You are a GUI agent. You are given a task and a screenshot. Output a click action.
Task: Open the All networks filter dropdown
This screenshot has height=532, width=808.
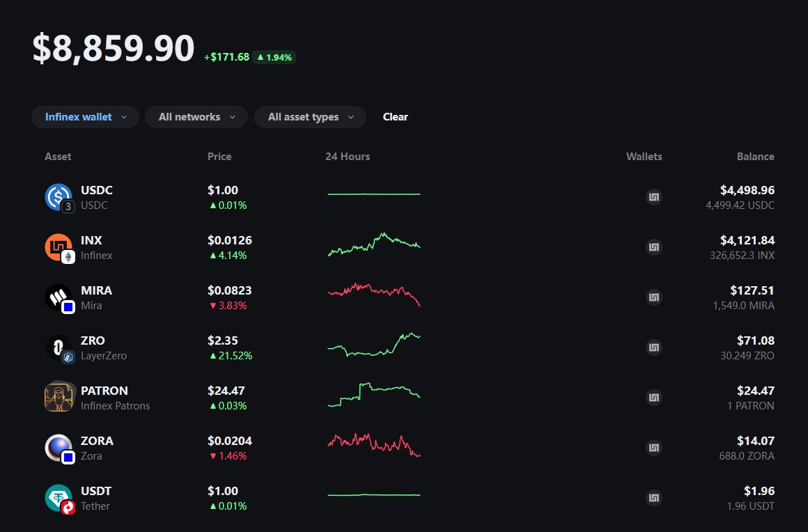tap(196, 117)
